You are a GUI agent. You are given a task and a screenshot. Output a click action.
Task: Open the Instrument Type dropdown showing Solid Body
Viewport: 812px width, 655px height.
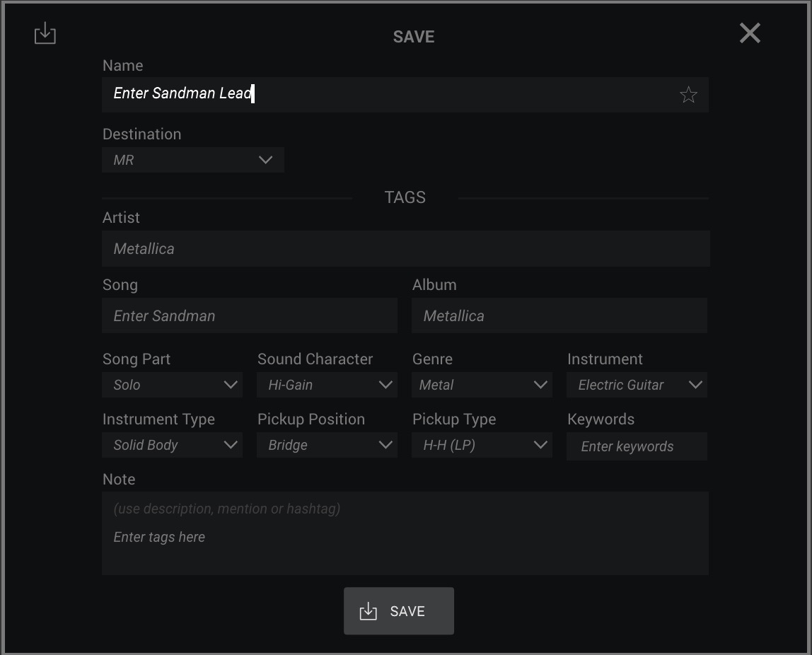[172, 445]
